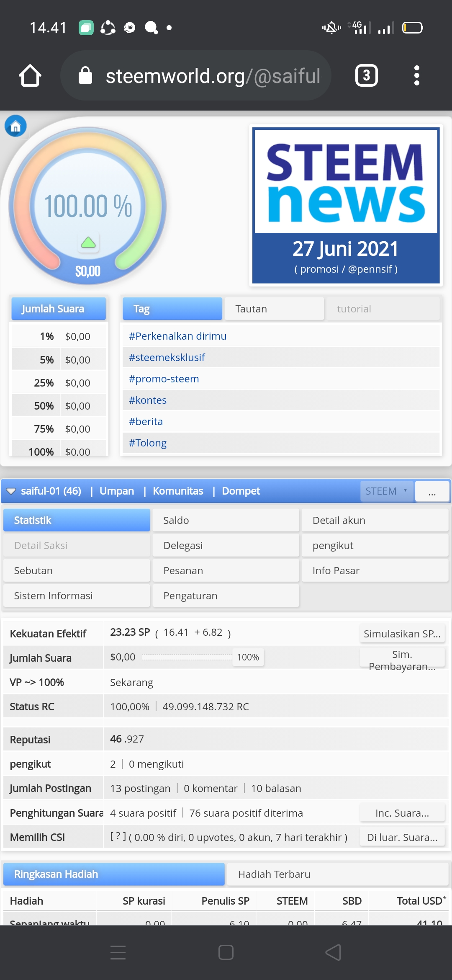The image size is (452, 980).
Task: Open the Komunitas link
Action: [178, 491]
